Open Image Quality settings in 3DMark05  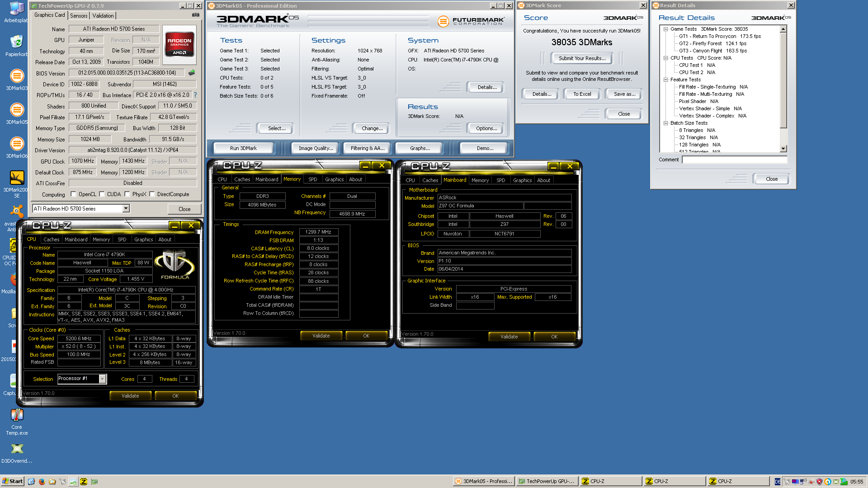tap(316, 148)
